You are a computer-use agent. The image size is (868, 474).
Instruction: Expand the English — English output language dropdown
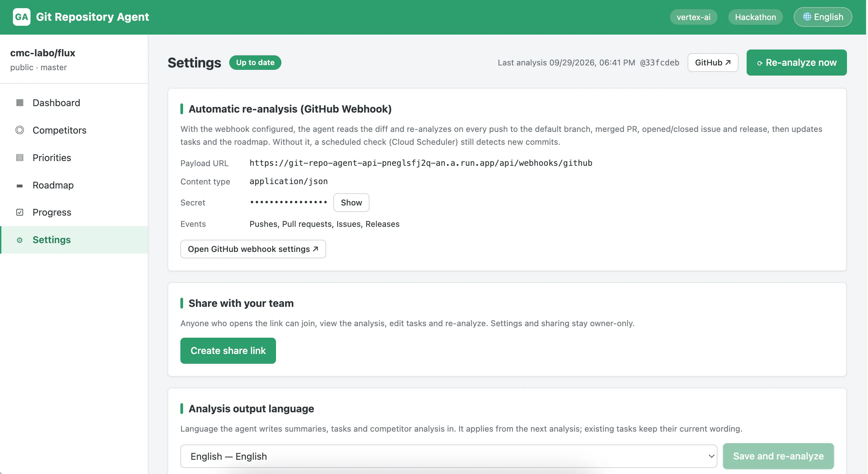(449, 456)
